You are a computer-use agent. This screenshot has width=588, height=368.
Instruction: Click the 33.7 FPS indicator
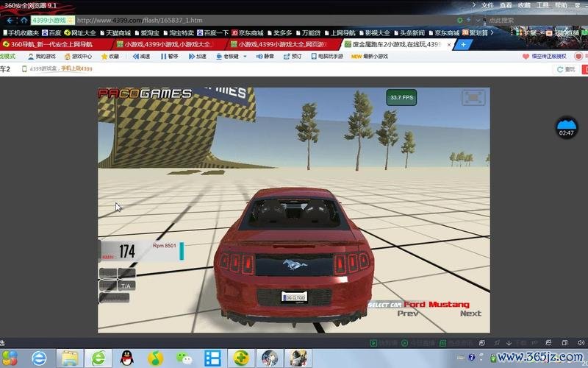402,97
